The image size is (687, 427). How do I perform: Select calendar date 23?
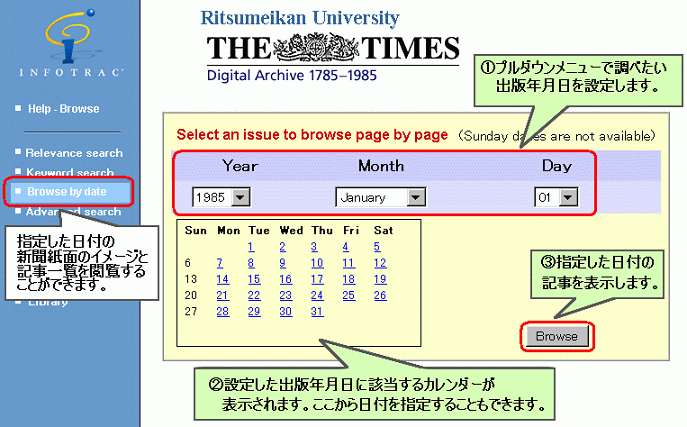pos(286,295)
